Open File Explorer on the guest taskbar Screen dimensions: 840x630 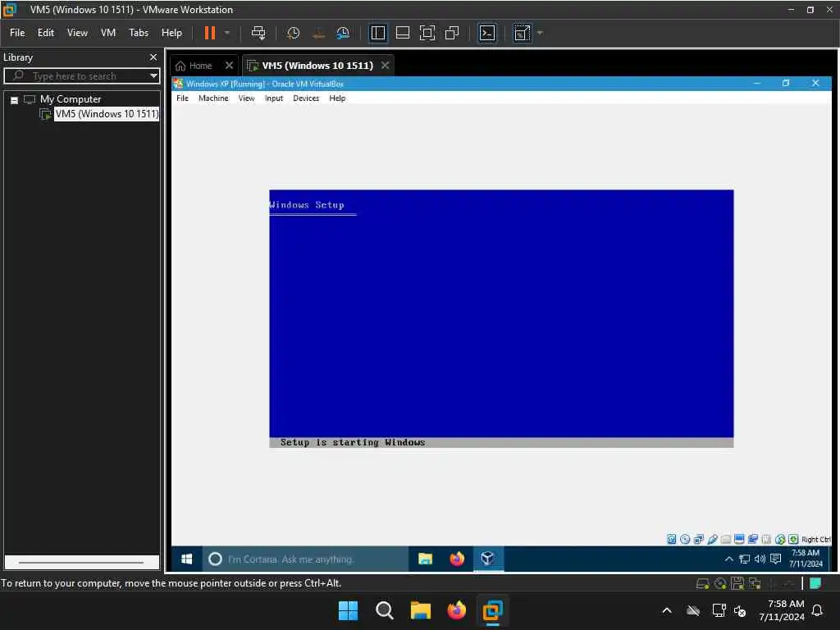pos(425,559)
